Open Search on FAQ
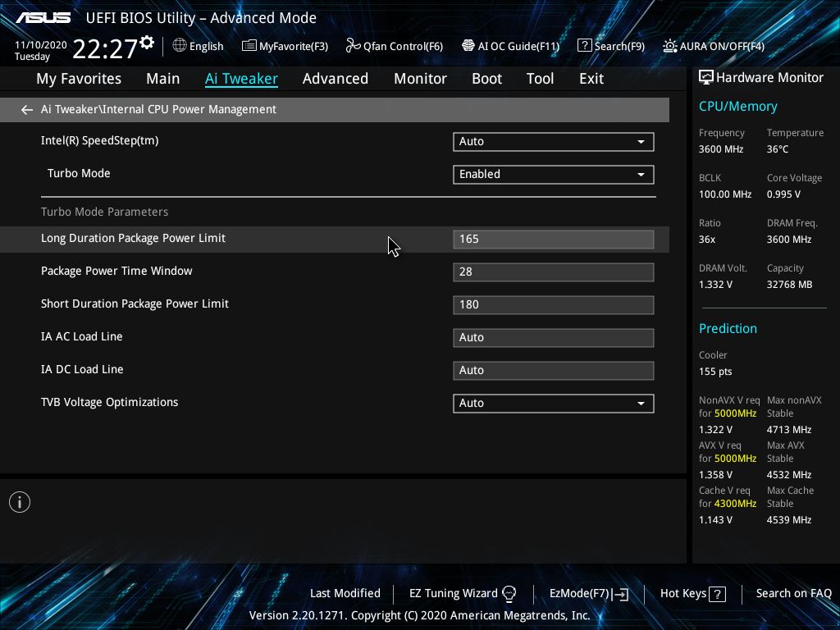 (793, 594)
